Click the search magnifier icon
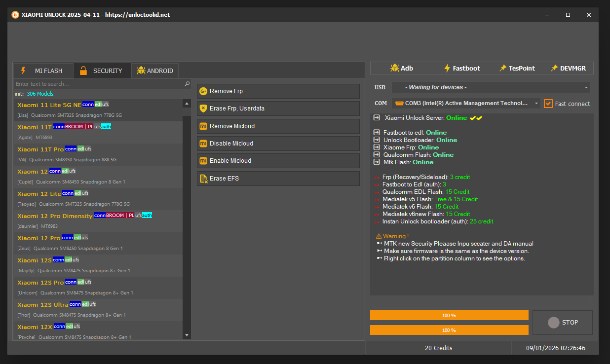610x364 pixels. (187, 84)
